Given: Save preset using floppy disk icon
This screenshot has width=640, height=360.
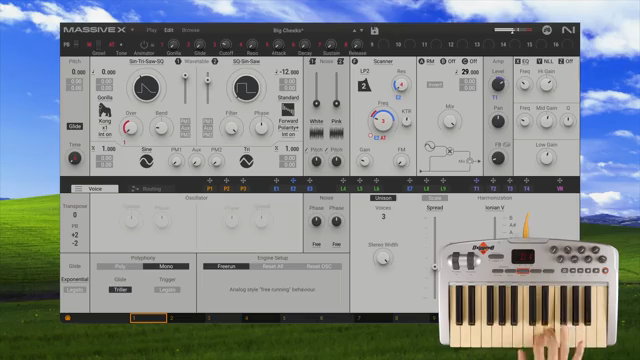Looking at the screenshot, I should pyautogui.click(x=374, y=31).
